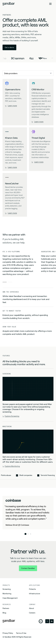Click the Threat Digital logo icon
This screenshot has height=644, width=56.
(x=33, y=132)
